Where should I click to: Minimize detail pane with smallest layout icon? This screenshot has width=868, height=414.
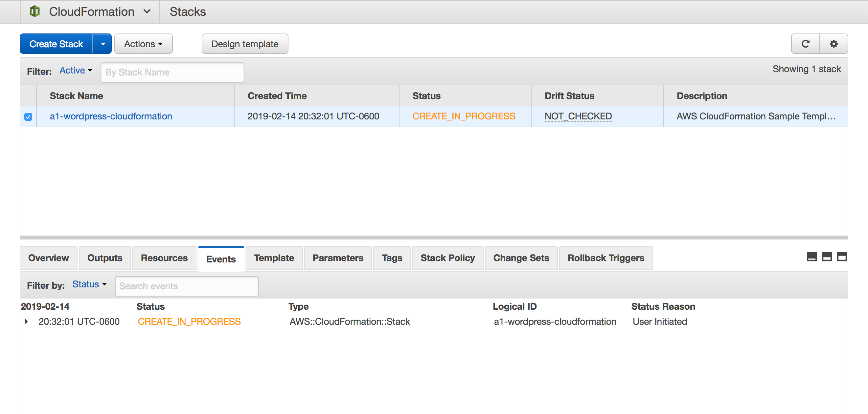[x=811, y=257]
